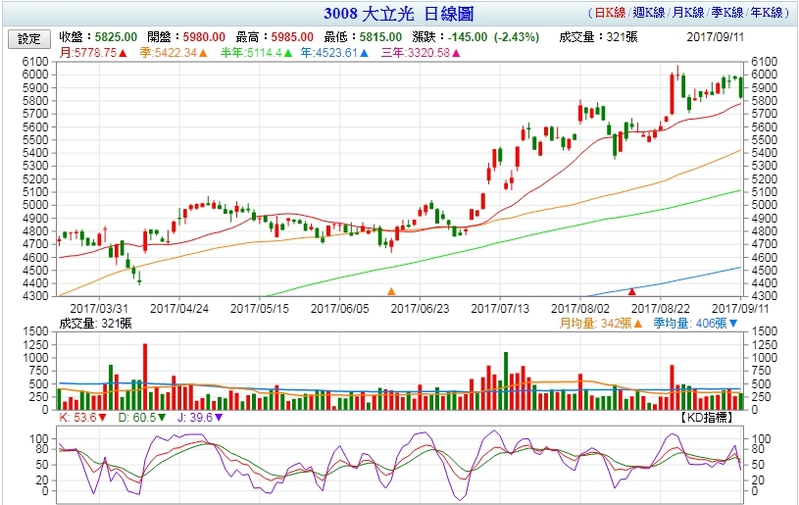Switch to 年K線 yearly chart
This screenshot has height=505, width=799.
click(767, 13)
